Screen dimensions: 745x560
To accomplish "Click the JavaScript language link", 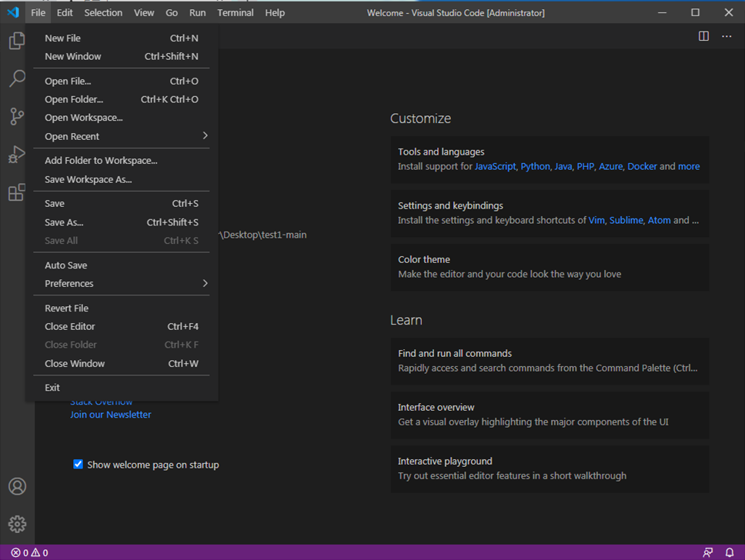I will pyautogui.click(x=495, y=166).
